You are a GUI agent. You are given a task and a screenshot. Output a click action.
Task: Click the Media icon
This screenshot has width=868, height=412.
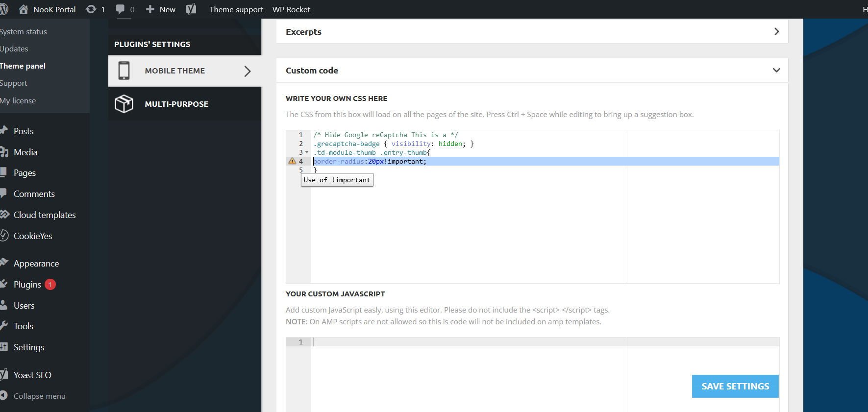4,152
